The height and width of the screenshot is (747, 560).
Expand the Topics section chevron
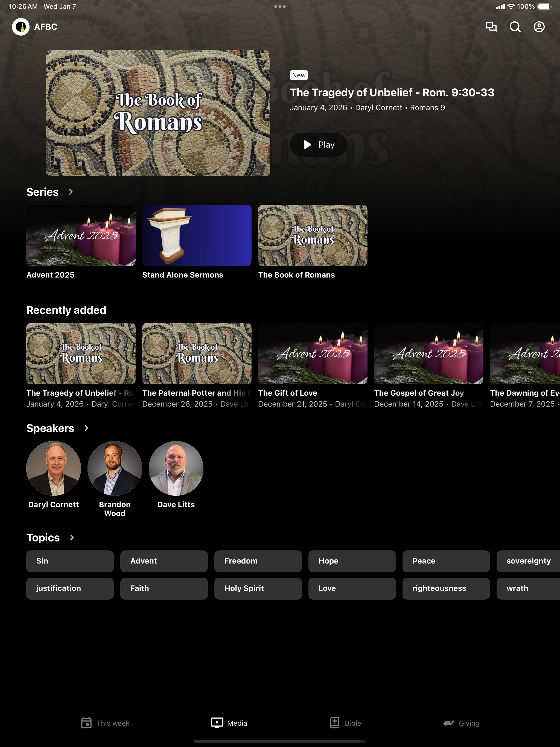tap(72, 537)
